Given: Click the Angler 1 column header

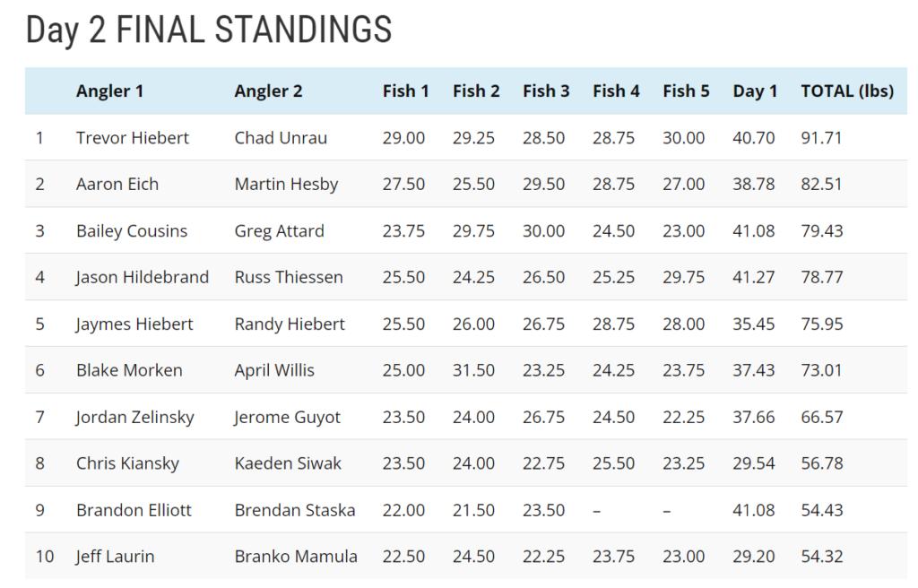Looking at the screenshot, I should 109,91.
